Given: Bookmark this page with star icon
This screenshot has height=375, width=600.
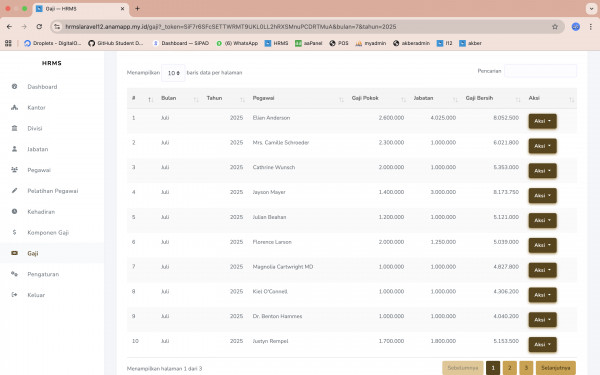Looking at the screenshot, I should pos(555,27).
